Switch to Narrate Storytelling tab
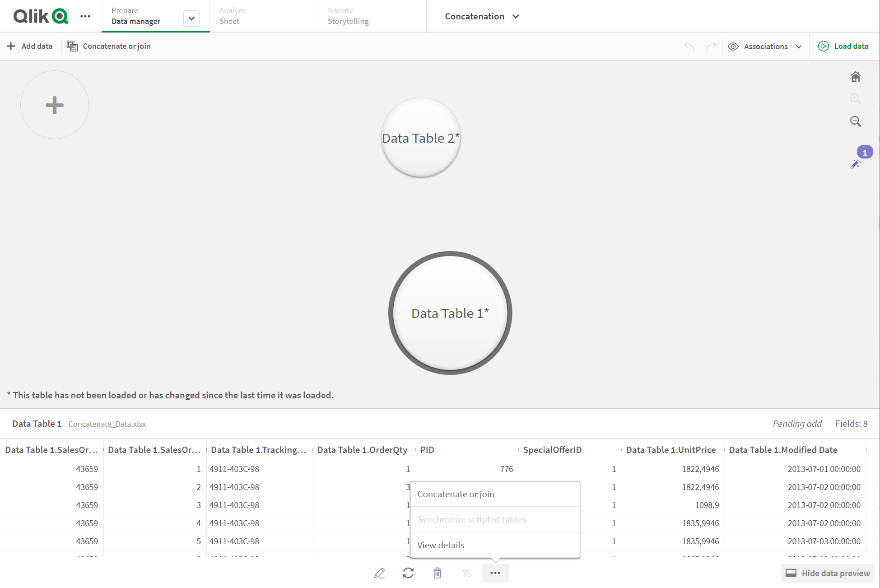Screen dimensions: 880x588 click(x=349, y=16)
